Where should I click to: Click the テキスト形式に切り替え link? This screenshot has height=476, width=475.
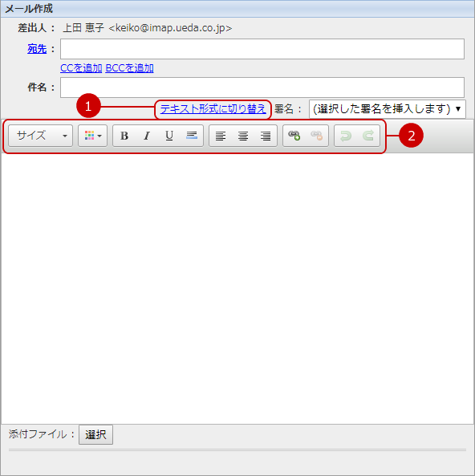(213, 109)
